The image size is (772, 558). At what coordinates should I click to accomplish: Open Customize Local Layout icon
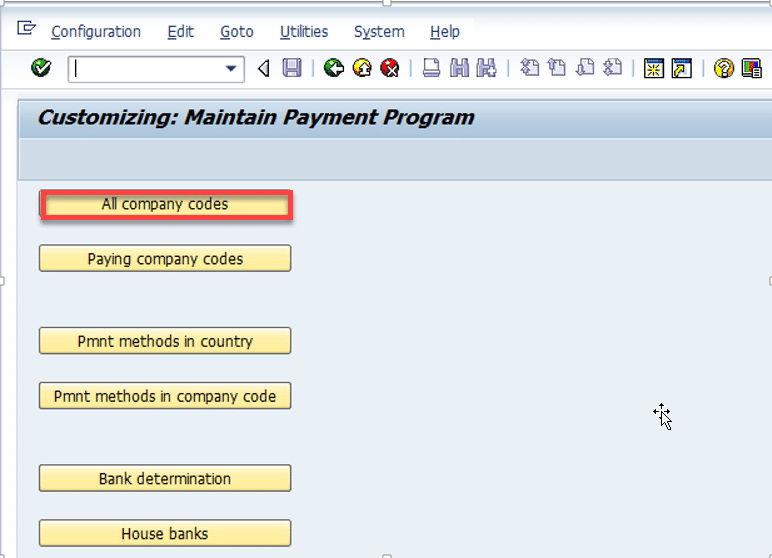coord(752,68)
